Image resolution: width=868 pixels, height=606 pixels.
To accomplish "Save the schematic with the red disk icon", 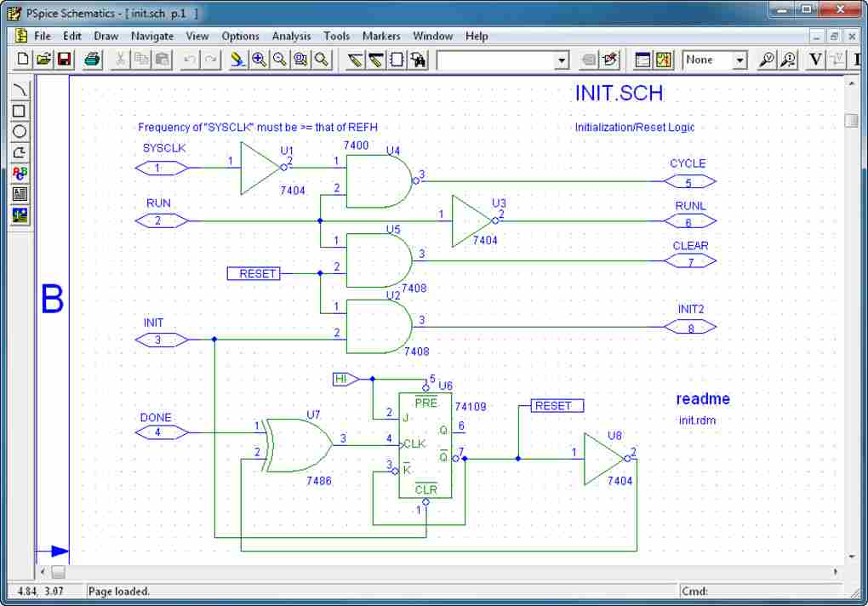I will (64, 60).
